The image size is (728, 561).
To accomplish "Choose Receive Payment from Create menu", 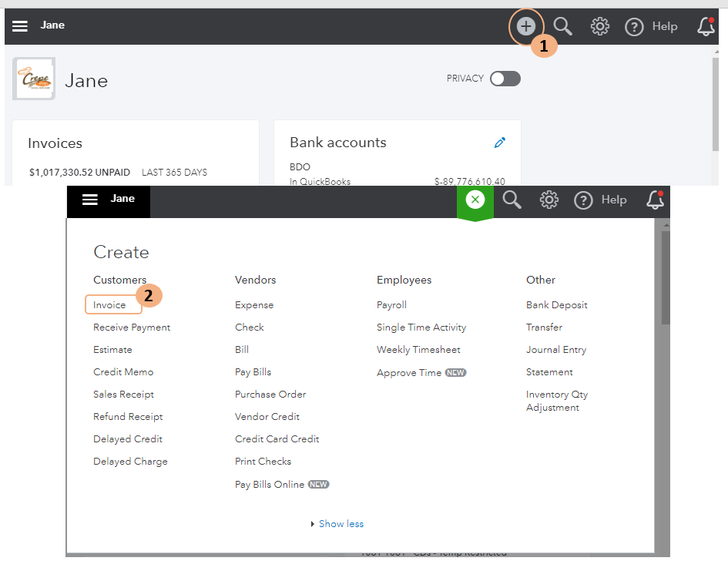I will point(132,328).
